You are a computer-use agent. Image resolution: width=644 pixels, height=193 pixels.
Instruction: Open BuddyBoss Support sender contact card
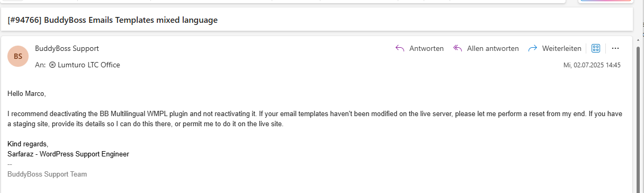67,48
